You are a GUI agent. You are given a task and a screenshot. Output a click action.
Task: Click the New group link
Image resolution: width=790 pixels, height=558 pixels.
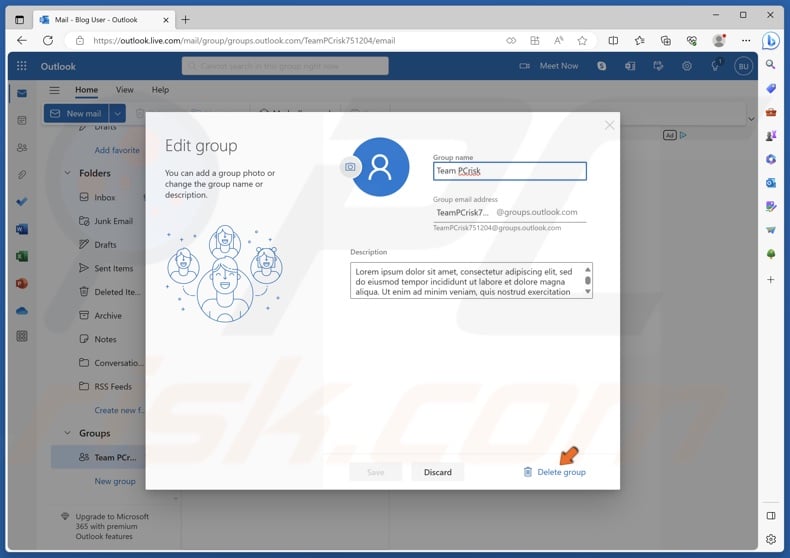coord(115,481)
